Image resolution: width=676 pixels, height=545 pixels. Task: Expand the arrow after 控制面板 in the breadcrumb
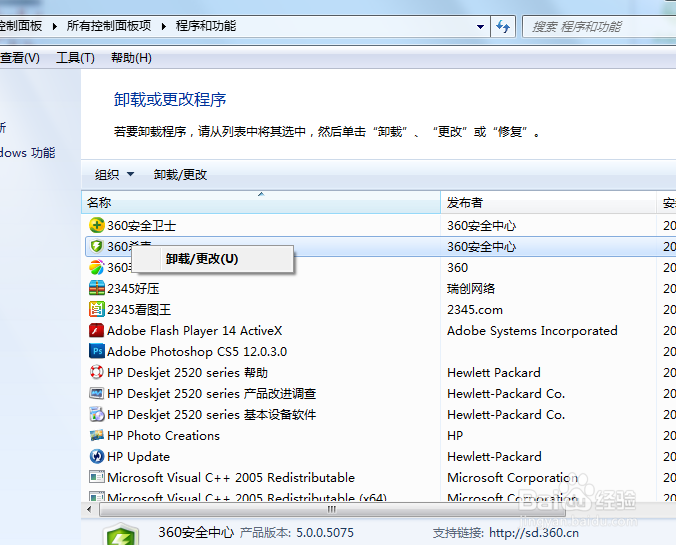[x=54, y=26]
